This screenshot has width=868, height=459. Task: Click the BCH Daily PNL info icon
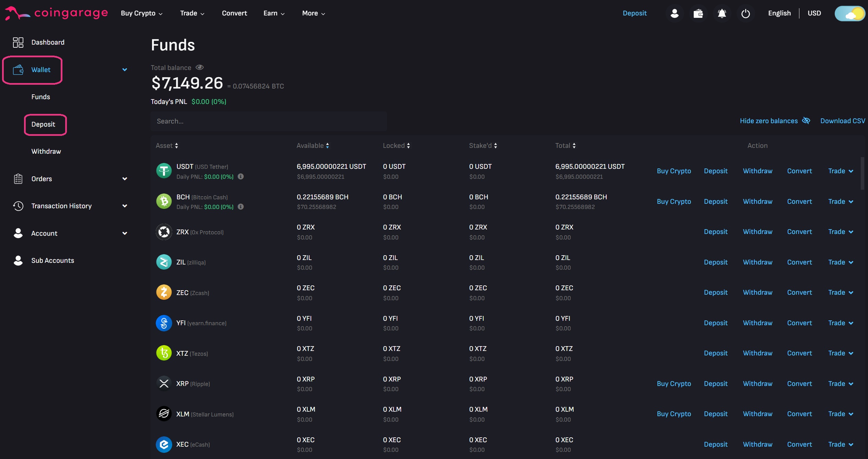click(x=241, y=207)
